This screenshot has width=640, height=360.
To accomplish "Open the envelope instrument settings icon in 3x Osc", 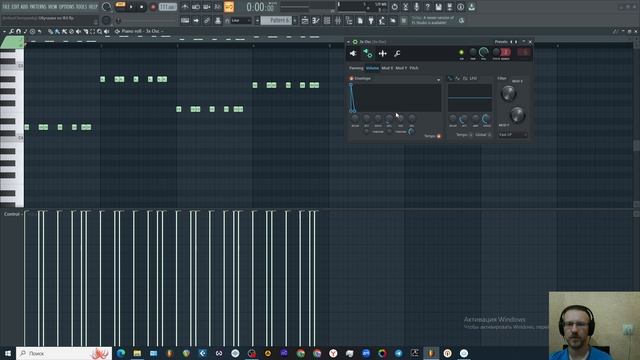I will [x=367, y=53].
